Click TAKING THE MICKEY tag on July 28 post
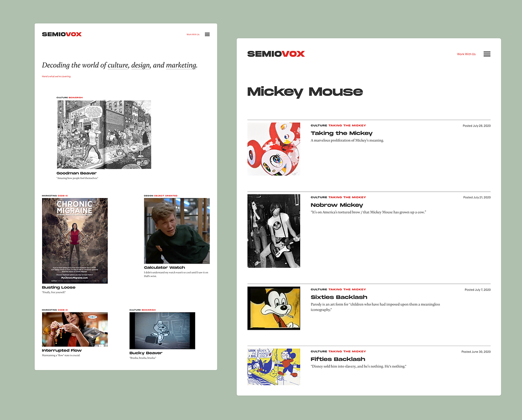The width and height of the screenshot is (522, 420). 347,126
